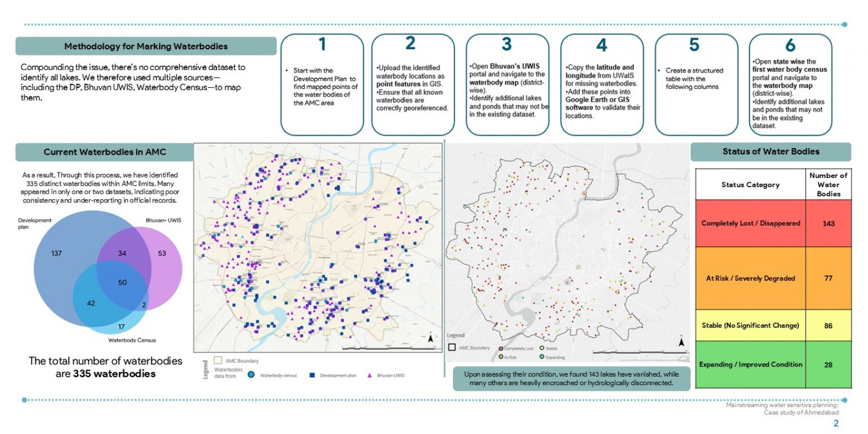Click the left map of waterbody data sources
The image size is (868, 434).
318,248
